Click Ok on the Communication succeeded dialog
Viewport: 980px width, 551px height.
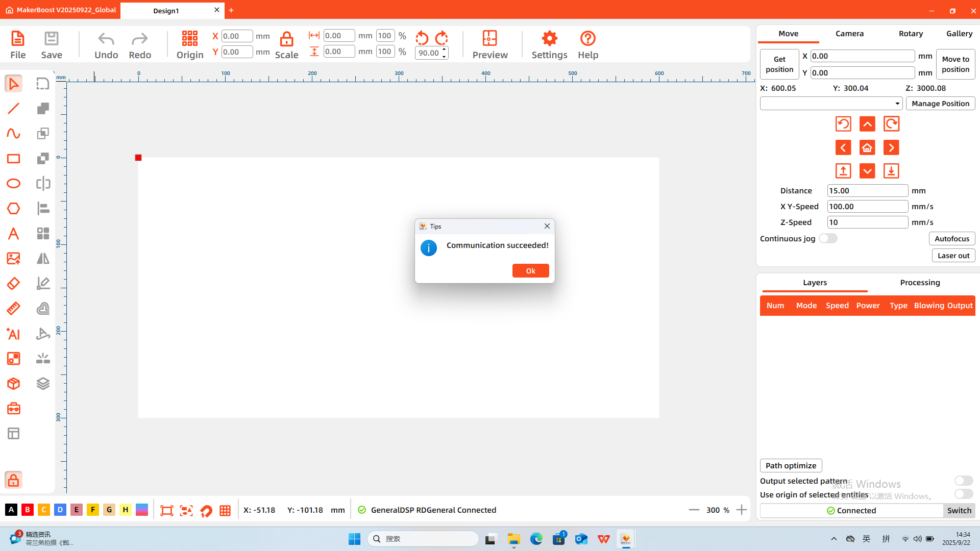[531, 270]
